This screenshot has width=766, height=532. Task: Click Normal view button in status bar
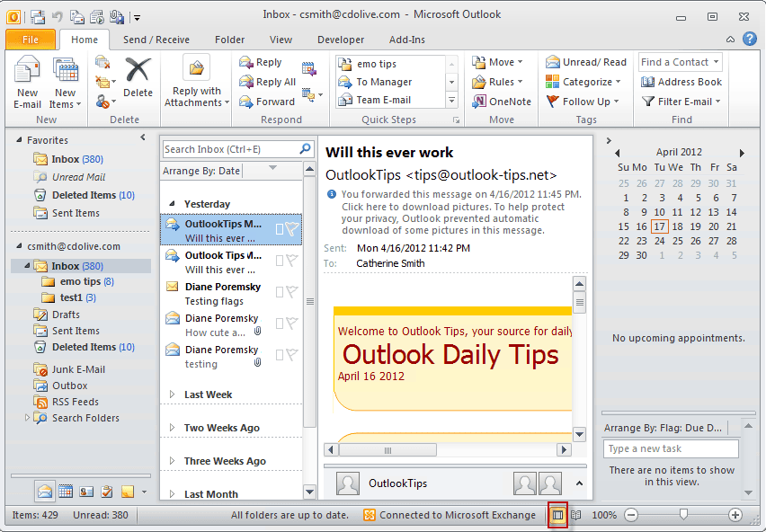tap(558, 515)
